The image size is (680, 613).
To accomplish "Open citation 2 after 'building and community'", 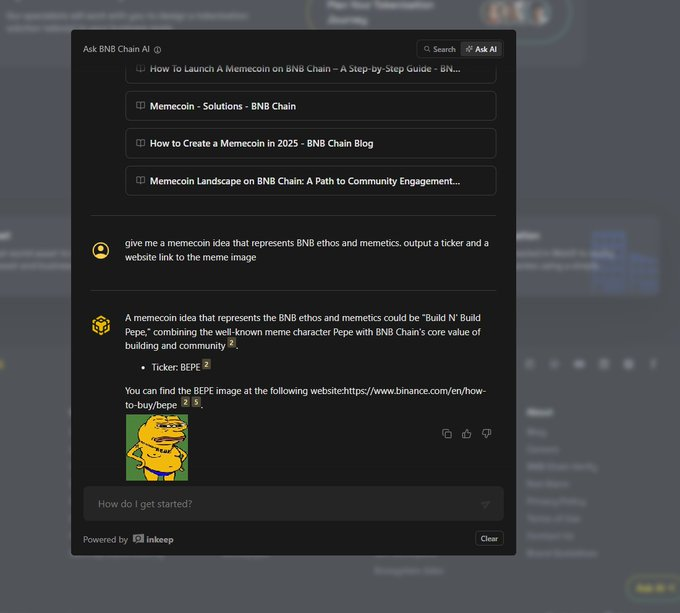I will click(232, 343).
